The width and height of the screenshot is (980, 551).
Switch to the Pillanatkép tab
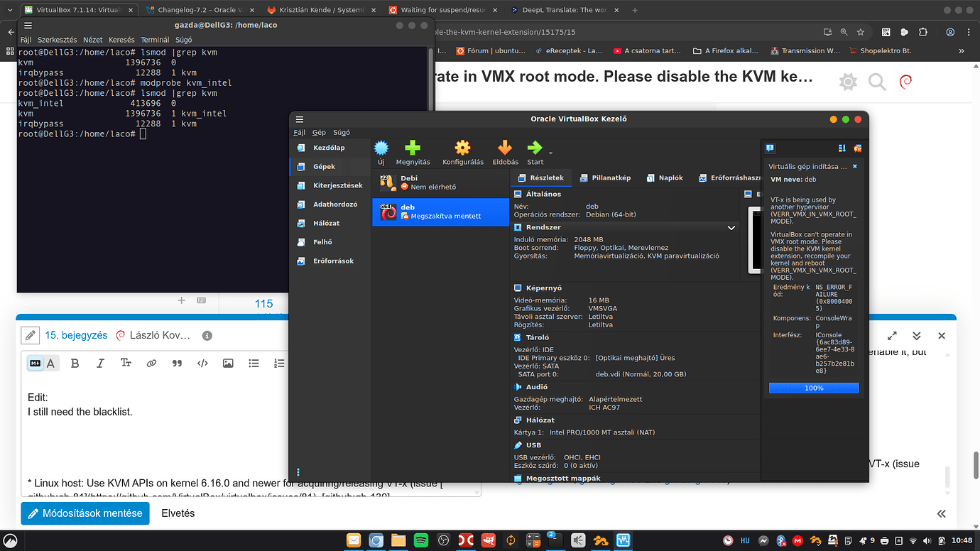tap(605, 178)
